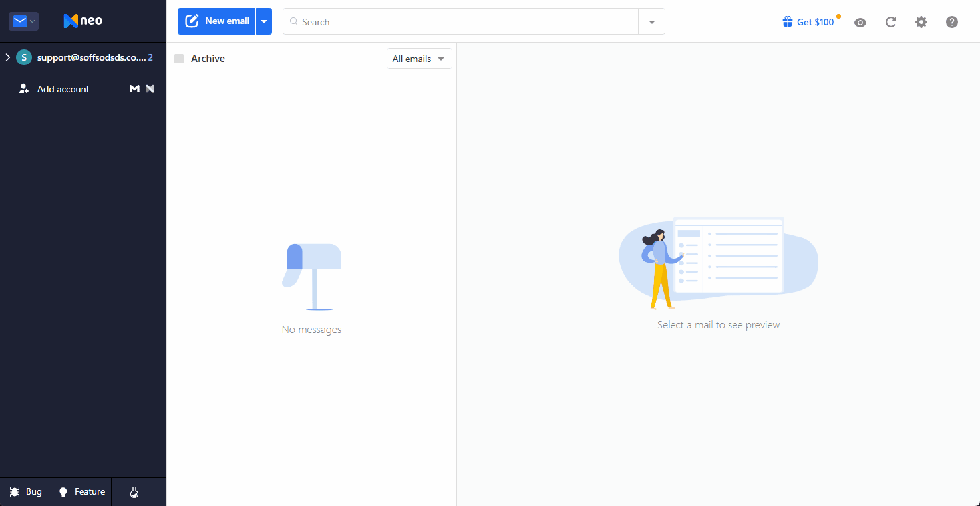Open the labs flask icon
The image size is (980, 506).
click(x=134, y=492)
